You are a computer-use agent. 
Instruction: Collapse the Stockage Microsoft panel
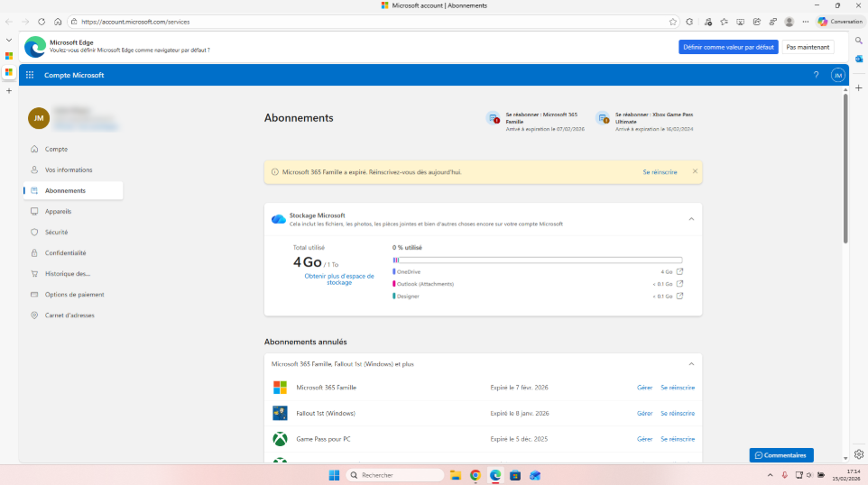[691, 219]
